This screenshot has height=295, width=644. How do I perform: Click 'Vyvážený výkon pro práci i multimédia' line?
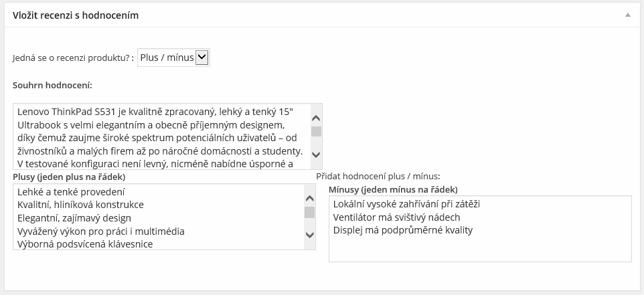tap(100, 231)
